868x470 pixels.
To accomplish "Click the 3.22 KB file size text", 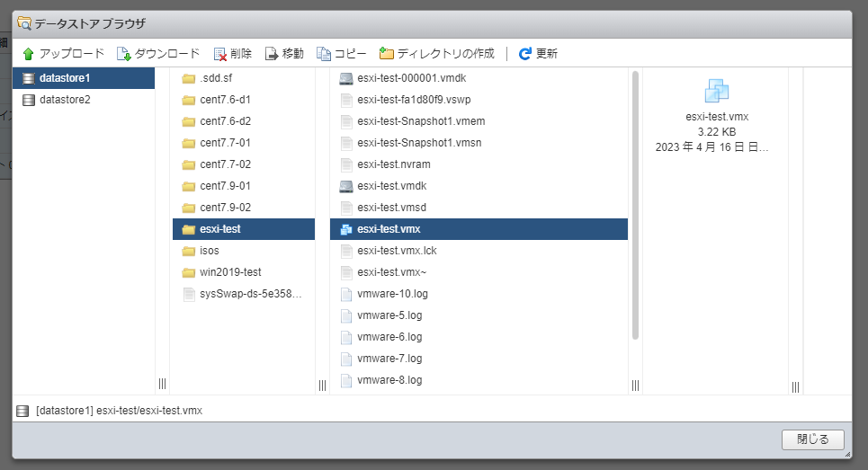I will click(x=717, y=132).
